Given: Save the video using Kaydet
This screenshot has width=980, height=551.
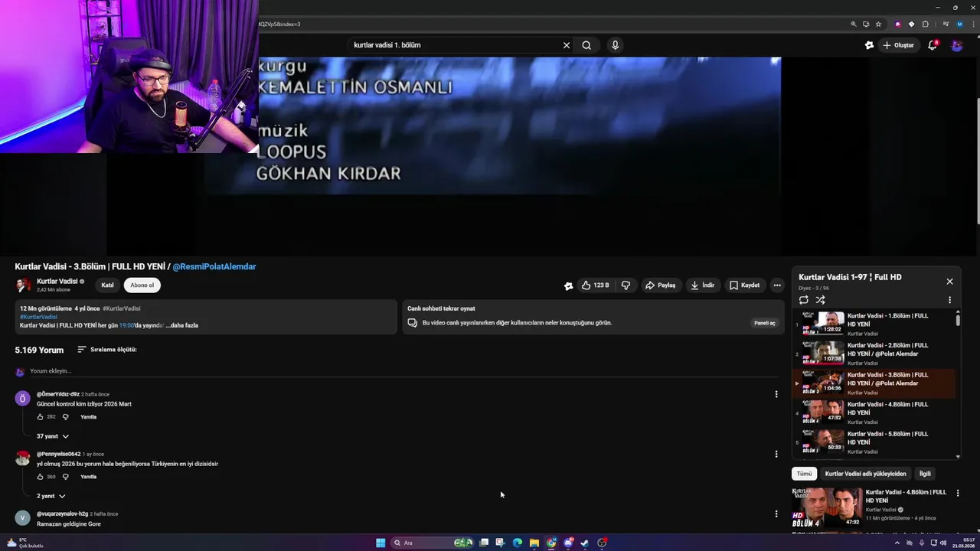Looking at the screenshot, I should coord(745,285).
